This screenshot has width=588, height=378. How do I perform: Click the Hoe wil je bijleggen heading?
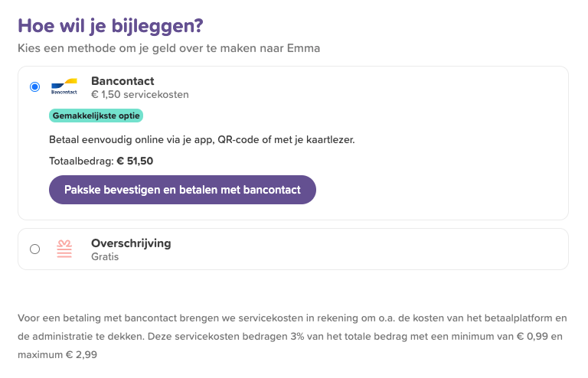110,26
